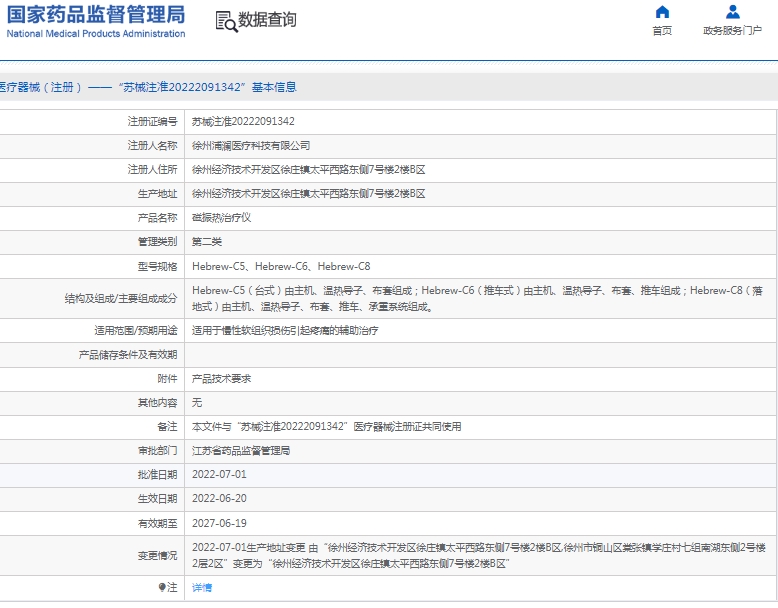Click the 批准日期 row label
This screenshot has width=778, height=608.
click(157, 474)
